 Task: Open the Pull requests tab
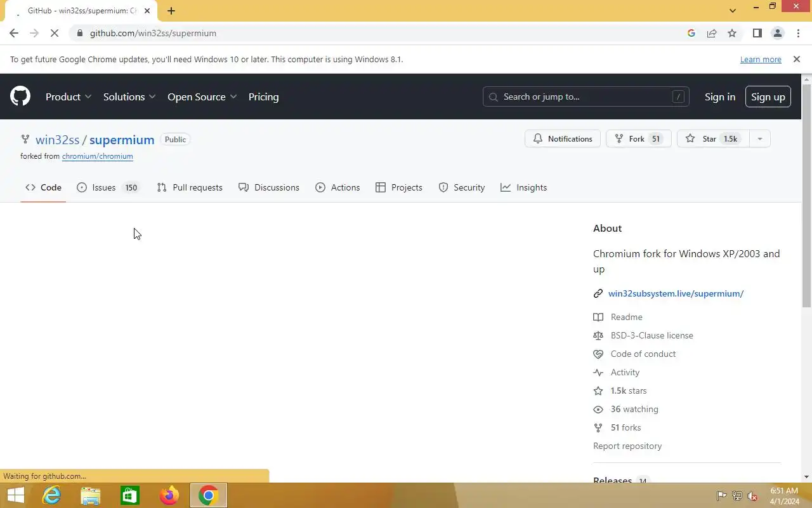tap(190, 187)
